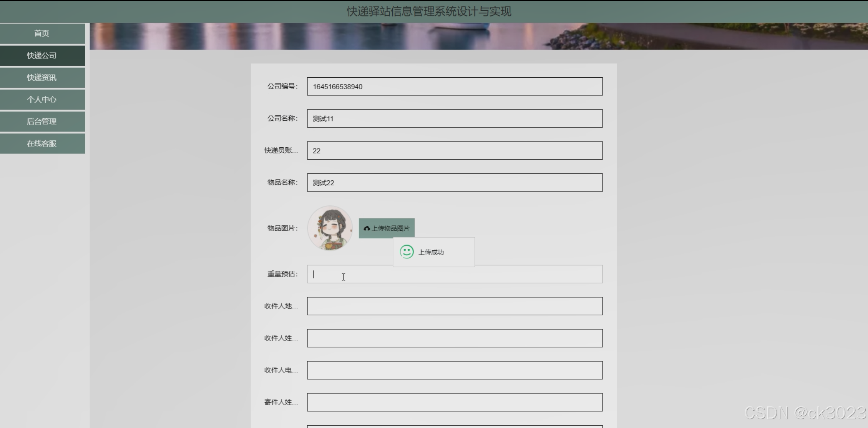Click the 公司编号 input field
The width and height of the screenshot is (868, 428).
coord(454,87)
